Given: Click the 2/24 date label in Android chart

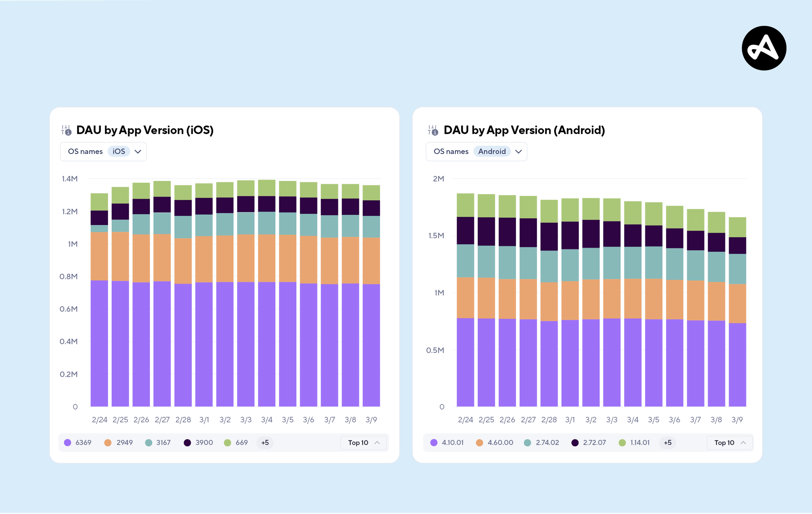Looking at the screenshot, I should (x=465, y=420).
